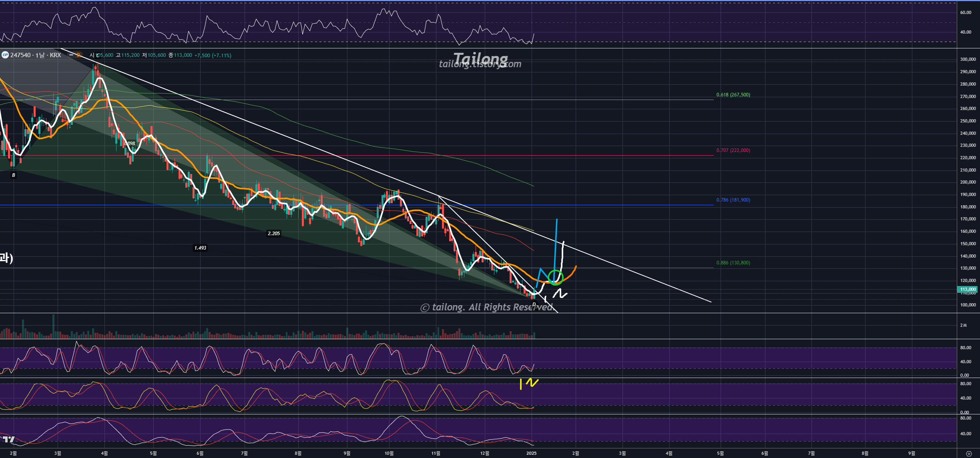Select the harmonic pattern point B label

[14, 175]
